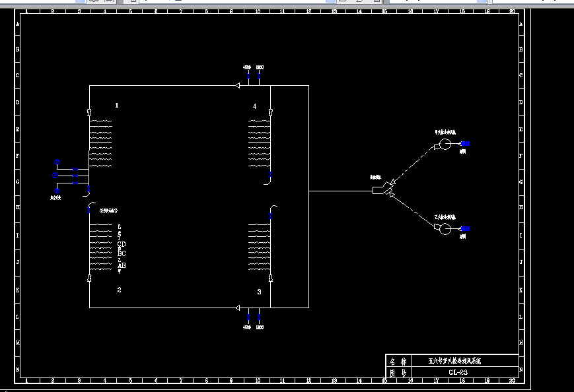Viewport: 574px width, 392px height.
Task: Select the left valve below the bottom header
Action: click(x=248, y=317)
